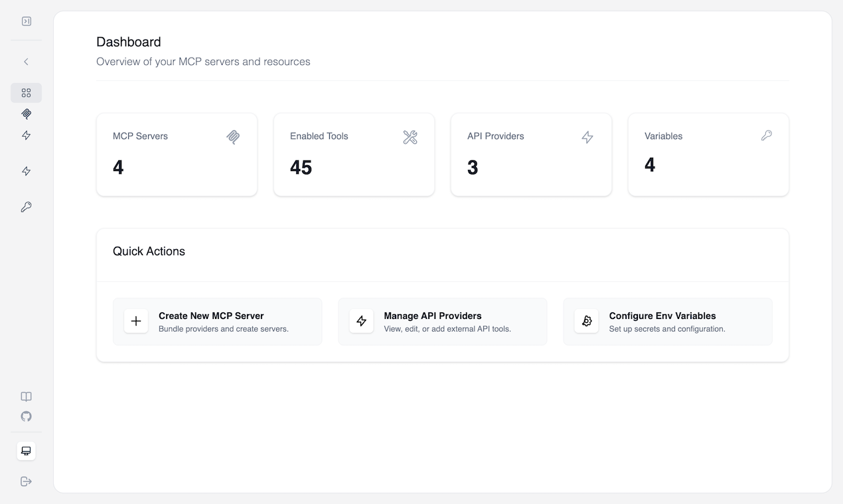Click the crossed-tools icon on Enabled Tools card

(x=410, y=137)
